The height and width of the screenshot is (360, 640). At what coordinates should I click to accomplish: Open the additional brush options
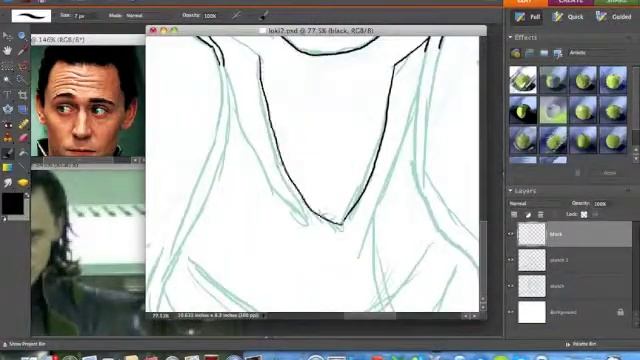pyautogui.click(x=264, y=16)
